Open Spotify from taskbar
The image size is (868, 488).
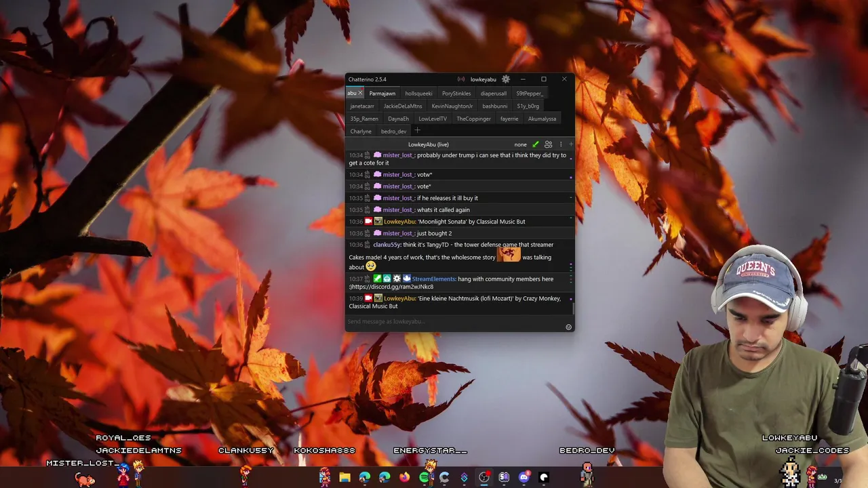[x=425, y=477]
